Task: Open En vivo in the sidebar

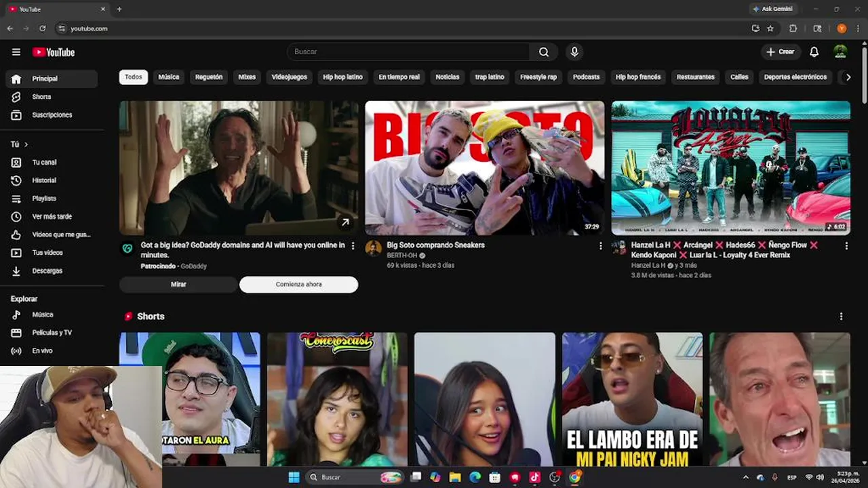Action: coord(52,351)
